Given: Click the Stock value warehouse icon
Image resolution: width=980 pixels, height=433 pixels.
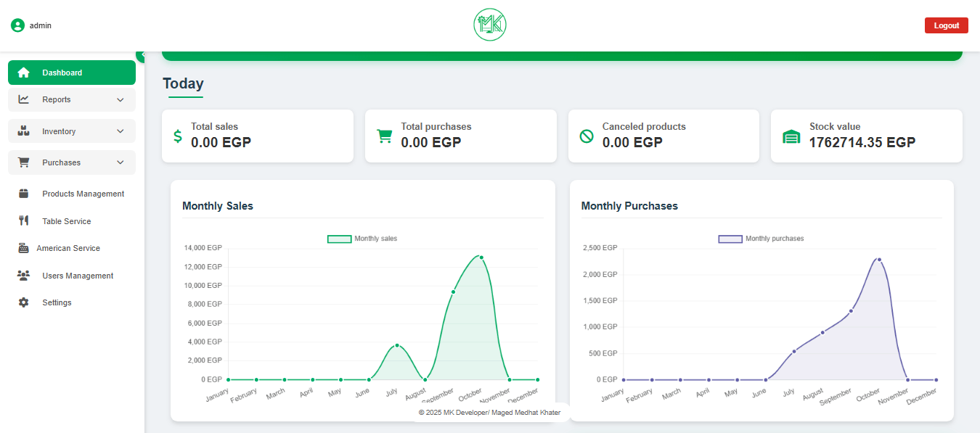Looking at the screenshot, I should pyautogui.click(x=791, y=136).
